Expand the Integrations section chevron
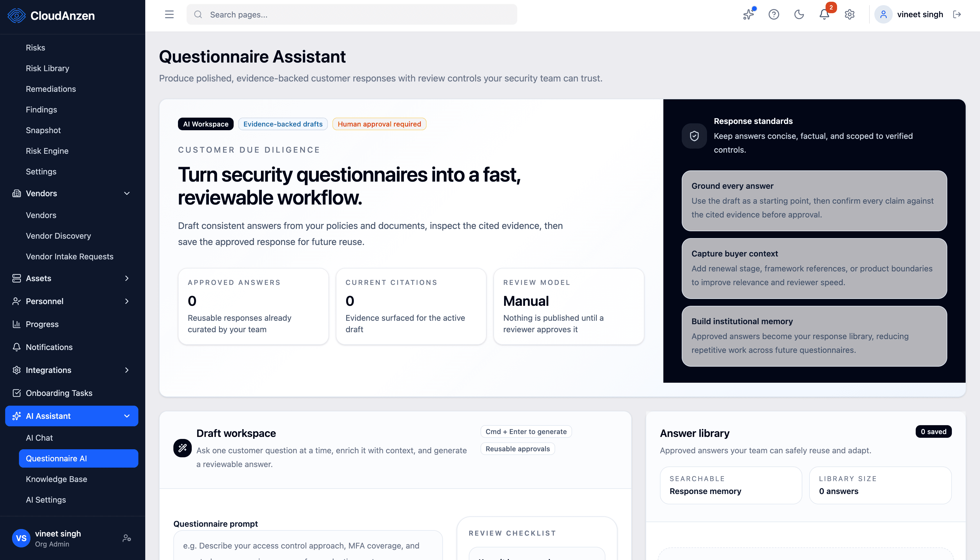 [x=127, y=370]
